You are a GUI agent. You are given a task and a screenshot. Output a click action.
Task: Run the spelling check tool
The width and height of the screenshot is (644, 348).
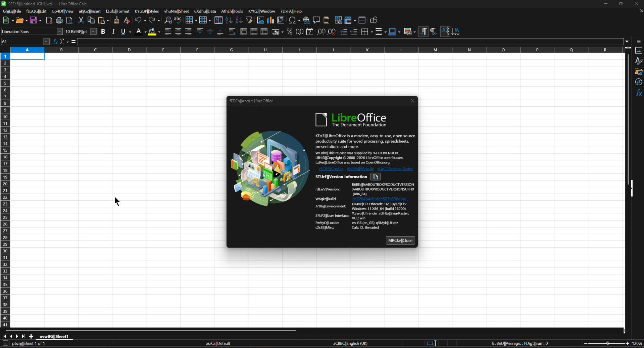(178, 20)
